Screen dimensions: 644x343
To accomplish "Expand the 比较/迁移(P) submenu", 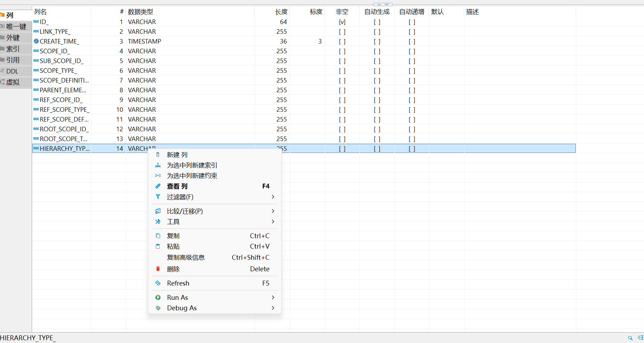I will point(273,211).
